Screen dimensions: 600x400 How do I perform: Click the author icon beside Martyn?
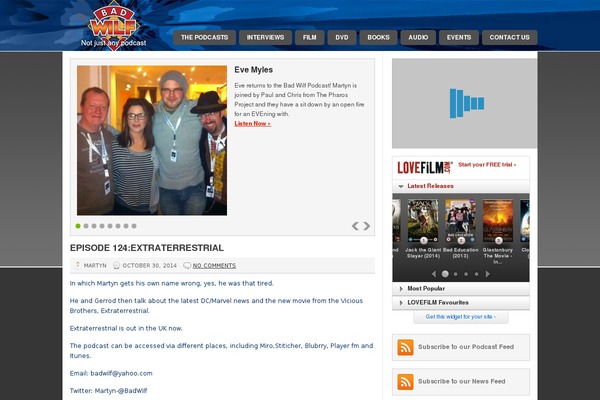click(78, 265)
